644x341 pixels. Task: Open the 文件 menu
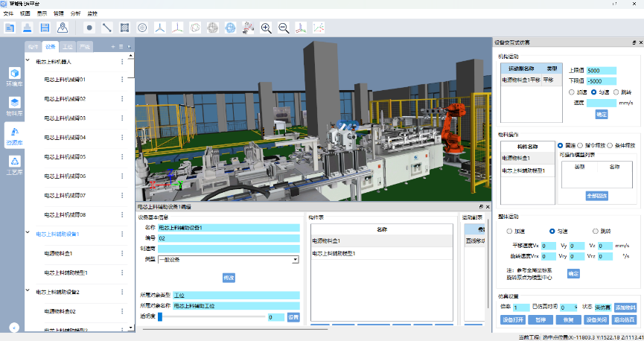(8, 13)
